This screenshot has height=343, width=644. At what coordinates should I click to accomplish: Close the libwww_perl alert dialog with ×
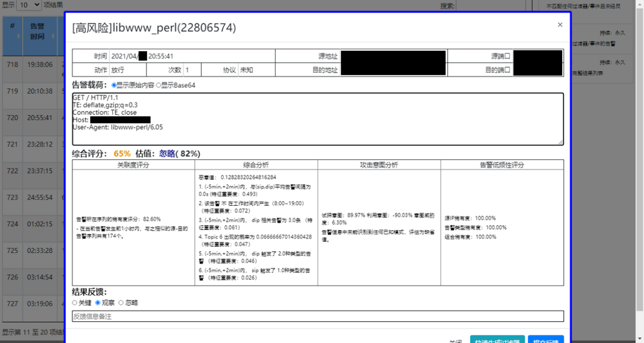point(560,24)
